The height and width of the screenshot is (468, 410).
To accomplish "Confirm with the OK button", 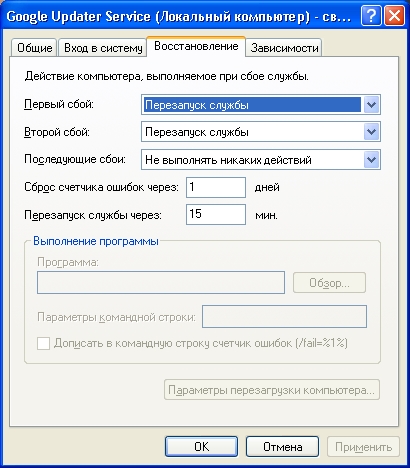I will (x=201, y=447).
